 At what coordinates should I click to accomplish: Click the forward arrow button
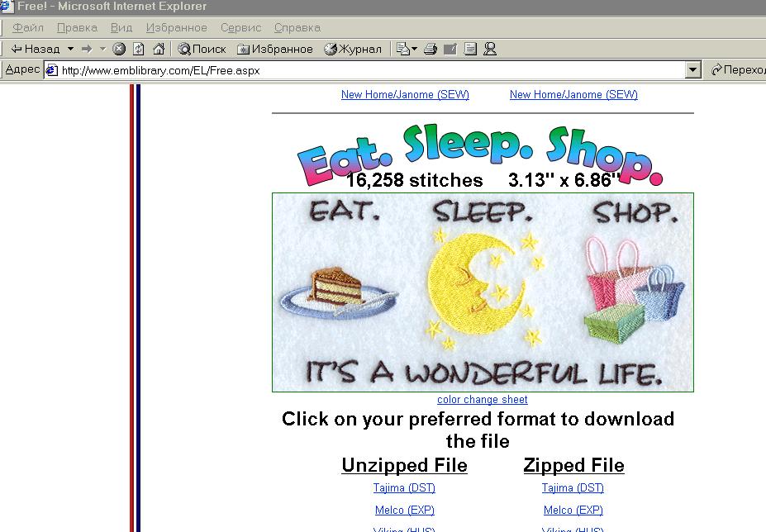click(87, 49)
